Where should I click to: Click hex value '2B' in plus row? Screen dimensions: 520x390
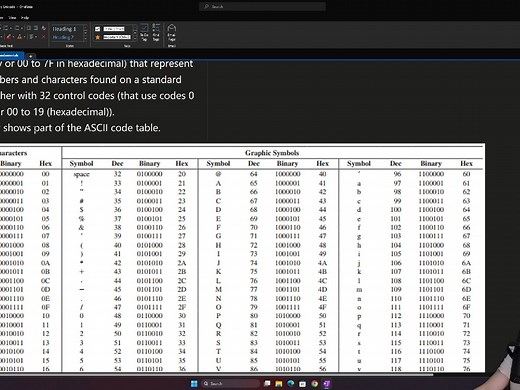coord(182,271)
